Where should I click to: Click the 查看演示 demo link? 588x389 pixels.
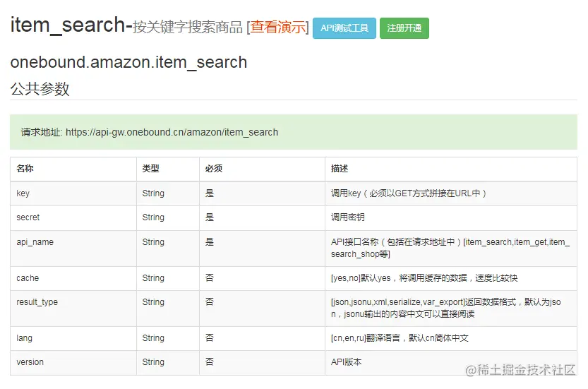tap(278, 28)
